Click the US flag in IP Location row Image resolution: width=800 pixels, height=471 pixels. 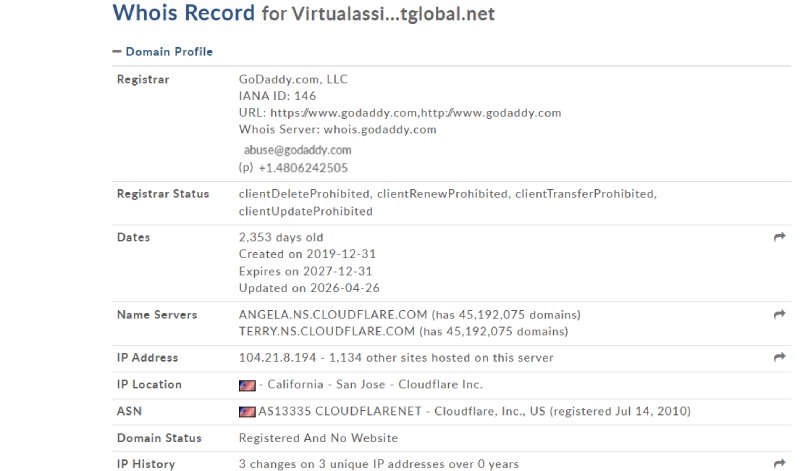pos(247,385)
